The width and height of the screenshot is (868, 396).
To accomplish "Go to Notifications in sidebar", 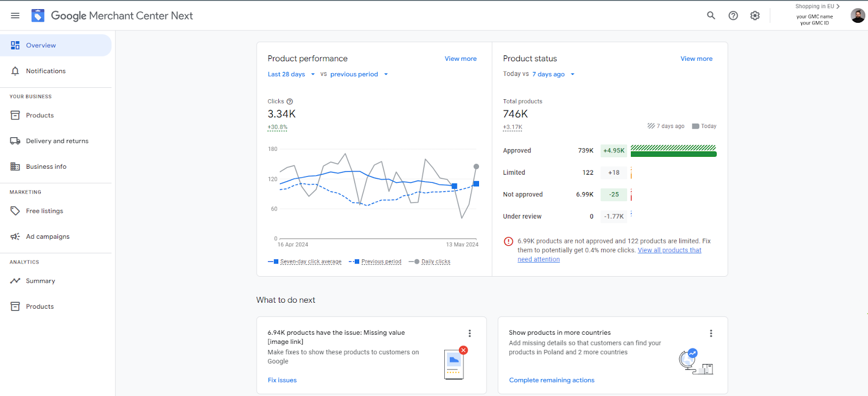I will [46, 71].
